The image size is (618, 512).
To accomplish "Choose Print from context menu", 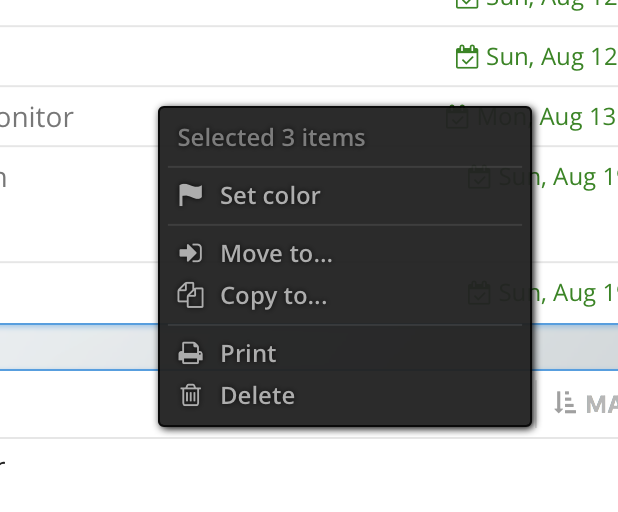I will click(x=345, y=353).
